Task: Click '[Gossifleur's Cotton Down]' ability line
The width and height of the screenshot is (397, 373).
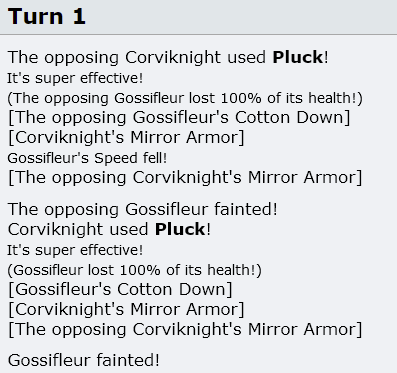Action: (120, 289)
